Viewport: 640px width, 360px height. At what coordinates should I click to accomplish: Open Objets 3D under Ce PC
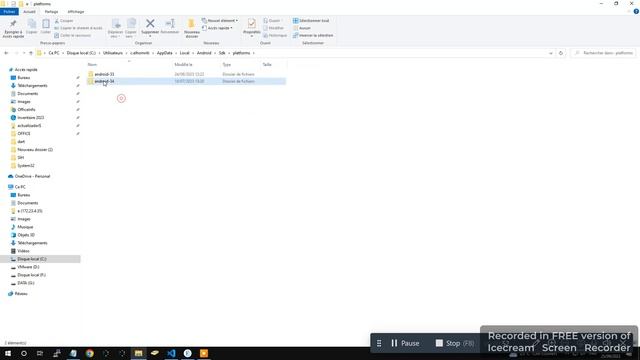[x=26, y=235]
